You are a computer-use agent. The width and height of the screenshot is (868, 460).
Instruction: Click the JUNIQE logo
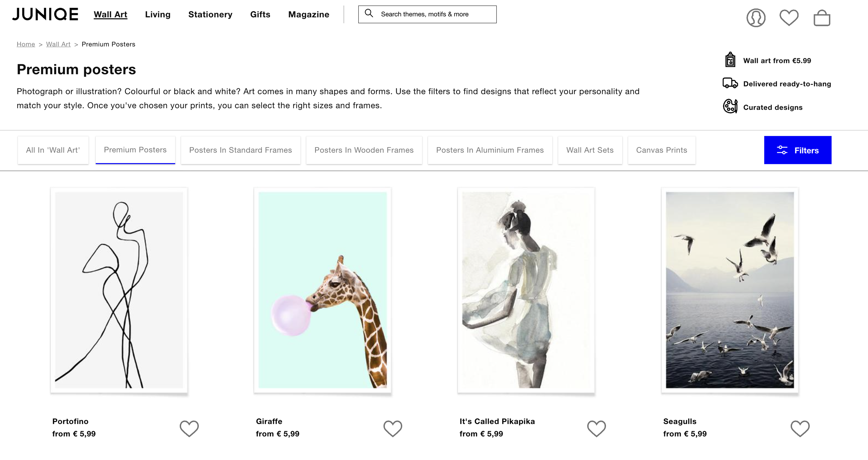pos(45,14)
